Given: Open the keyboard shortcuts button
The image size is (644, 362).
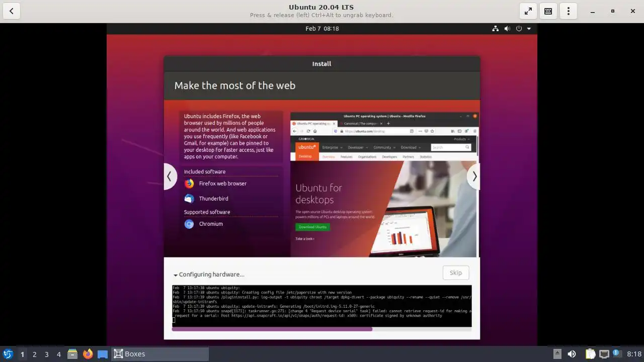Looking at the screenshot, I should click(x=548, y=11).
